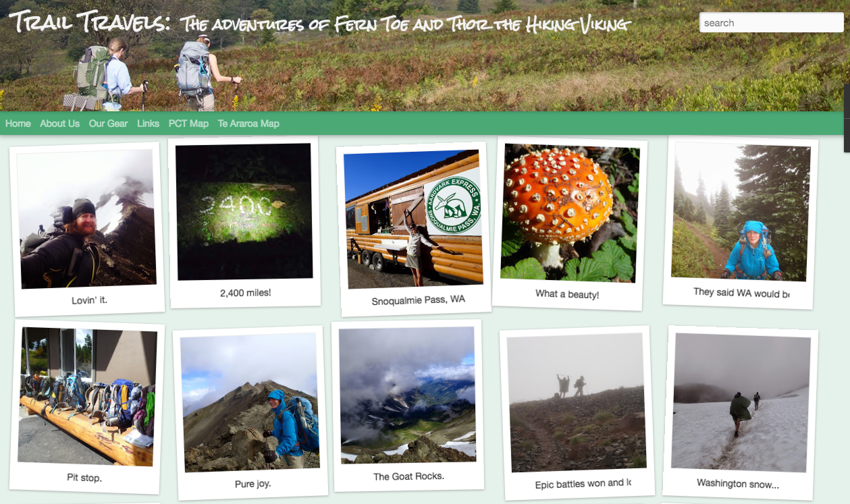Image resolution: width=850 pixels, height=504 pixels.
Task: Open the Our Gear page
Action: click(108, 123)
